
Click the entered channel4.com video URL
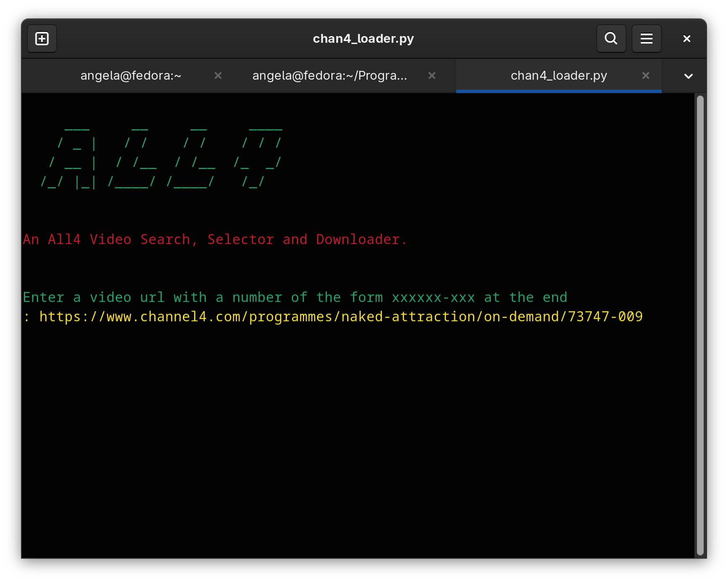(341, 317)
